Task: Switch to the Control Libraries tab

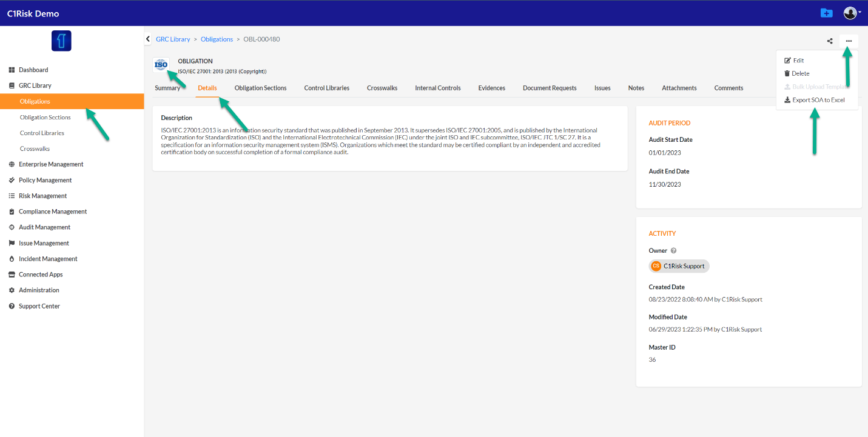Action: (326, 88)
